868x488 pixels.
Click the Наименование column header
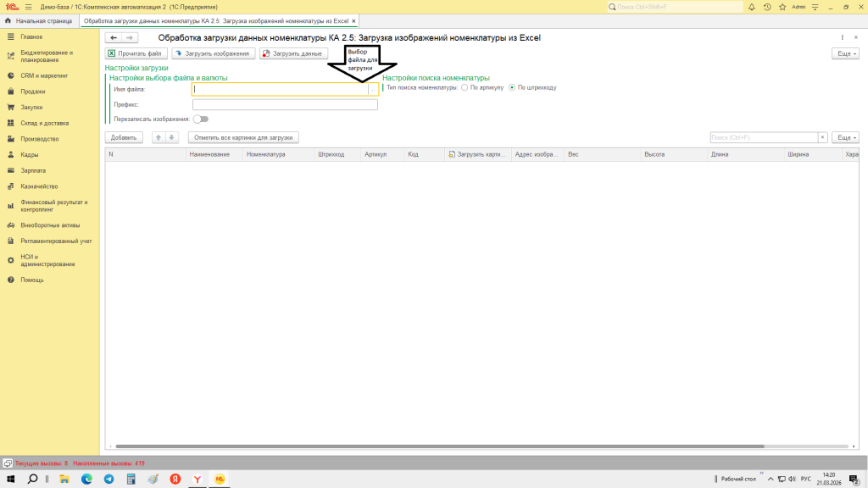click(x=214, y=154)
